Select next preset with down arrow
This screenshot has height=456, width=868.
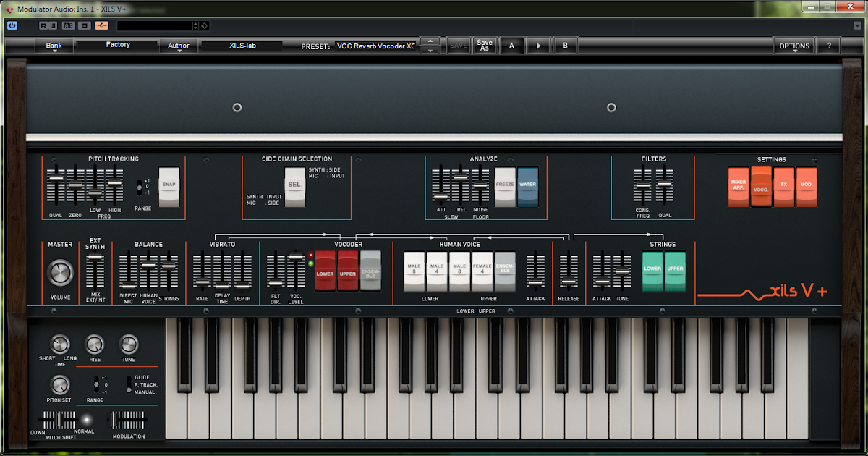[x=430, y=50]
